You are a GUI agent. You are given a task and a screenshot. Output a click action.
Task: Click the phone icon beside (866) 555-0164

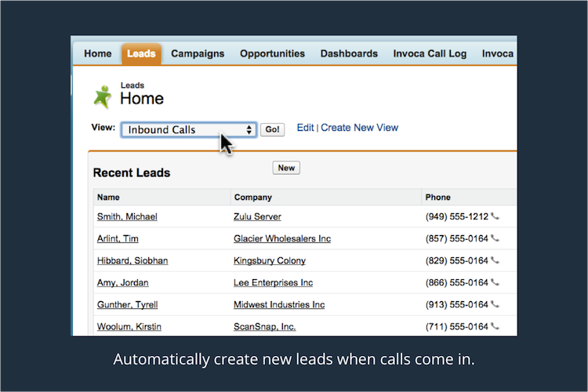495,283
